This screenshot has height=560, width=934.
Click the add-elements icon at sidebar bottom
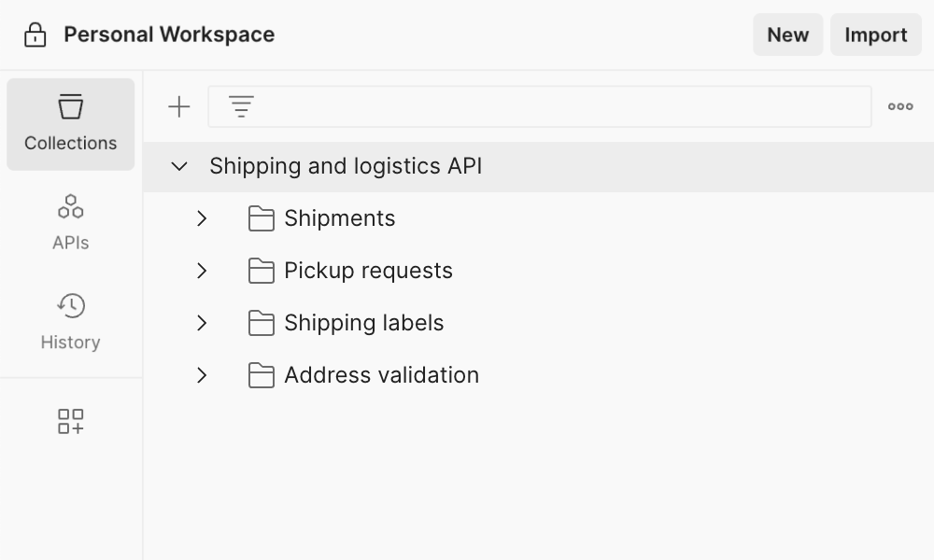pos(70,421)
